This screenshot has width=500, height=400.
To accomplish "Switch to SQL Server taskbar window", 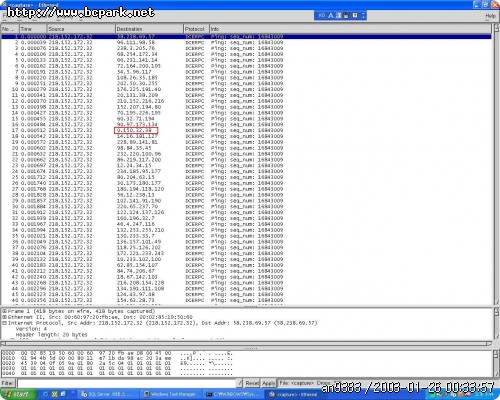I will coord(107,394).
